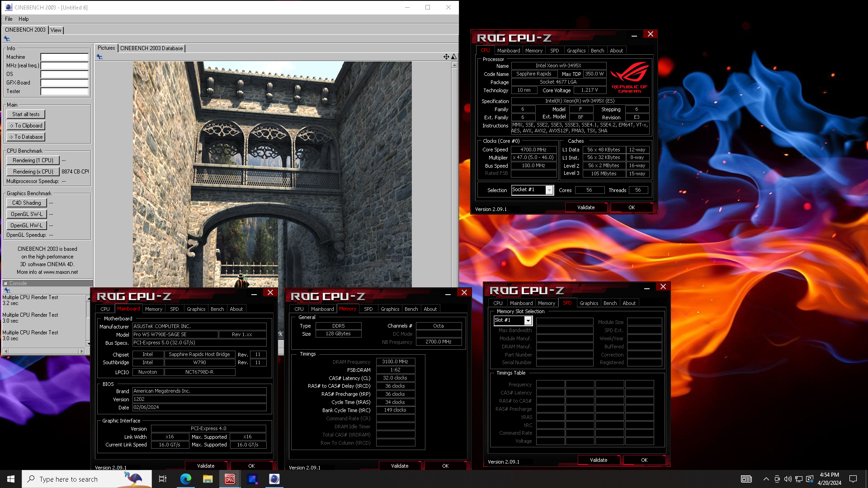Open the Socket #1 selection dropdown

pyautogui.click(x=549, y=190)
